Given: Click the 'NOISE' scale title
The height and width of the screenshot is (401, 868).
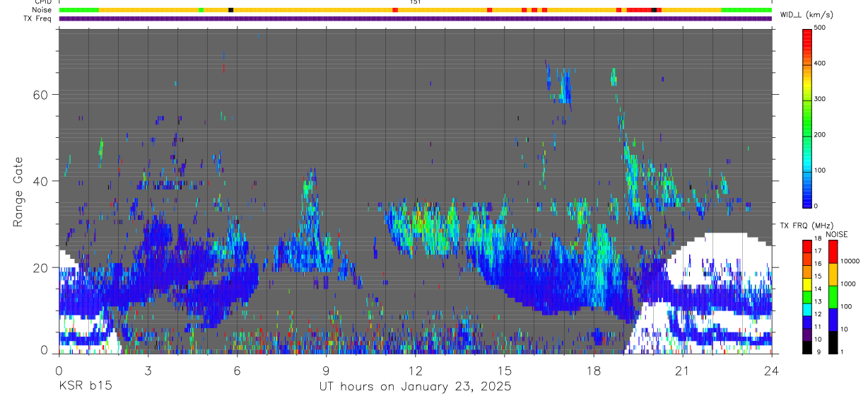Looking at the screenshot, I should pyautogui.click(x=836, y=234).
